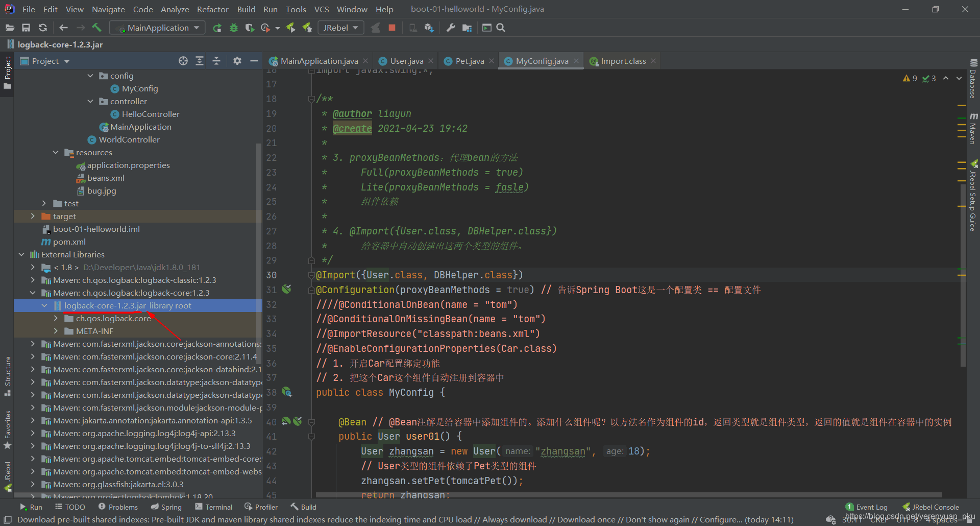Select HelloController in project tree
This screenshot has height=526, width=980.
click(151, 114)
